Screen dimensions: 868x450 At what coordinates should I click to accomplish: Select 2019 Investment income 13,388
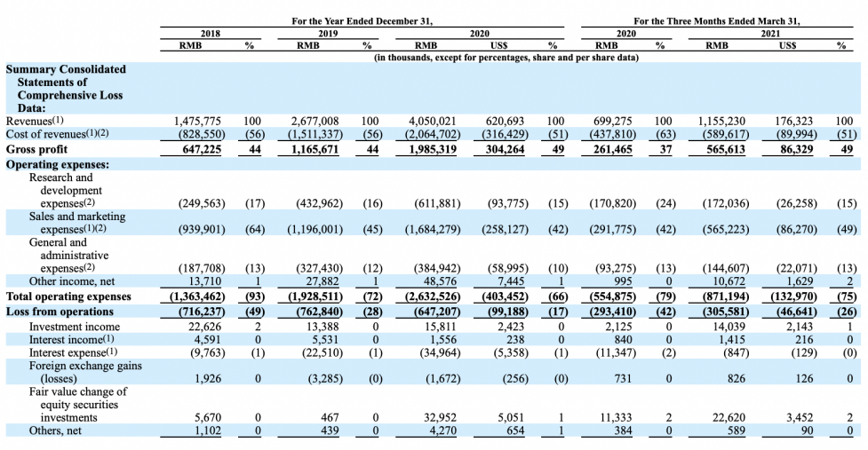(323, 327)
